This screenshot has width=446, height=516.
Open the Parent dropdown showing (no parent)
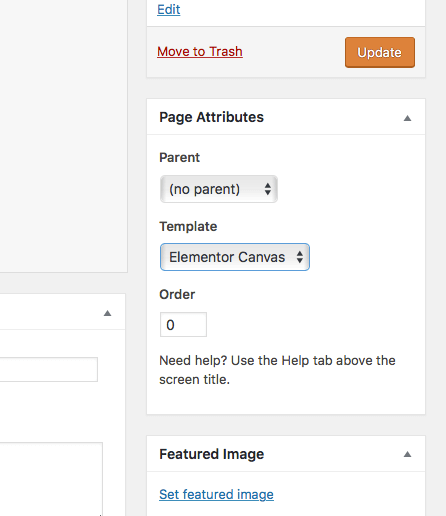(219, 189)
